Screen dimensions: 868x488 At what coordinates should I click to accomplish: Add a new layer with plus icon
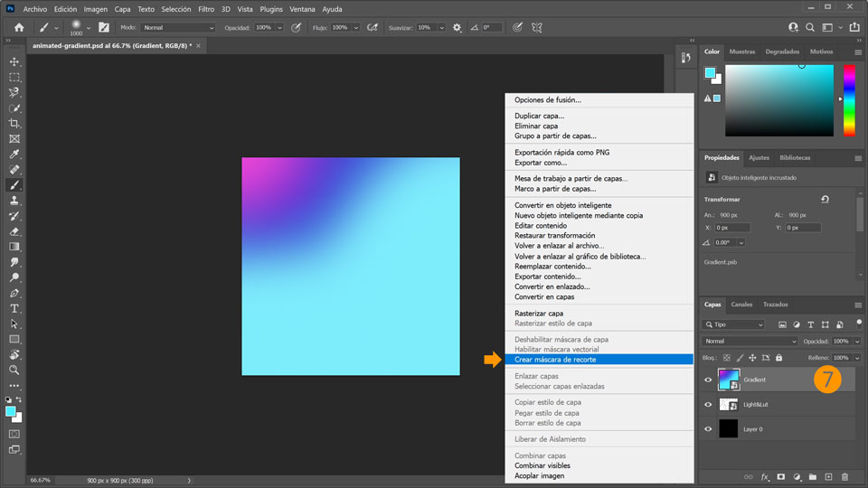828,476
